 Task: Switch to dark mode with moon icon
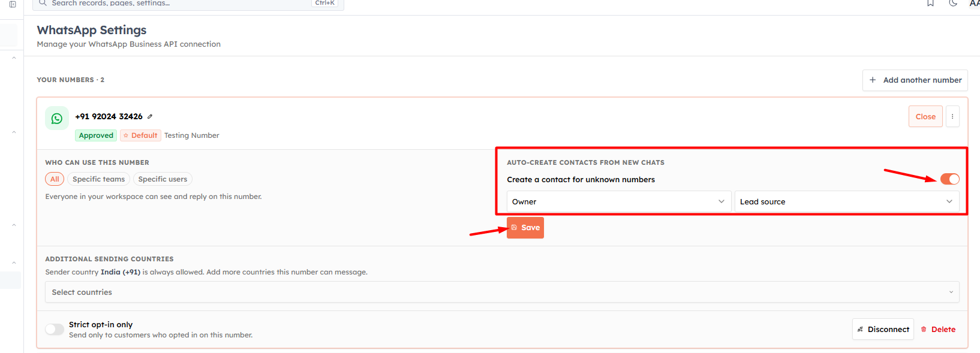(x=953, y=3)
